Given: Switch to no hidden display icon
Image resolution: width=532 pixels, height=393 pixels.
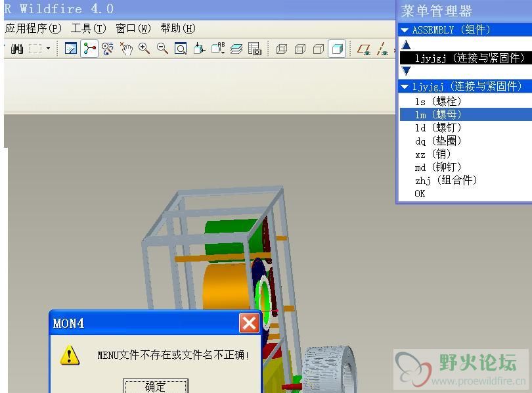Looking at the screenshot, I should click(319, 49).
